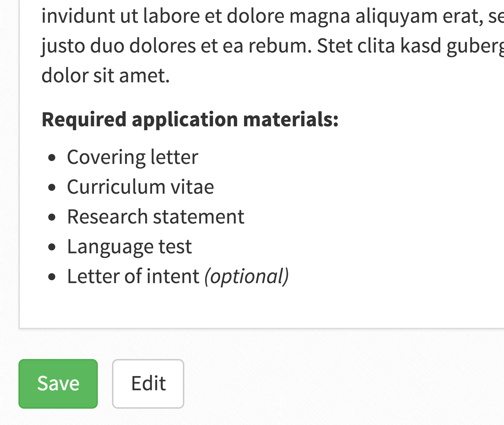Select the 'Research statement' list item

click(x=156, y=217)
